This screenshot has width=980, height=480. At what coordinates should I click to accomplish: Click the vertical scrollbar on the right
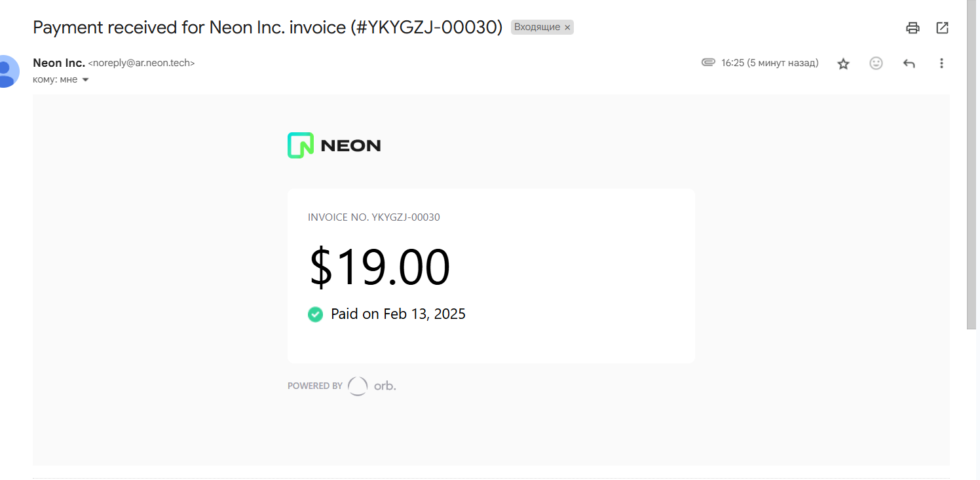[971, 164]
